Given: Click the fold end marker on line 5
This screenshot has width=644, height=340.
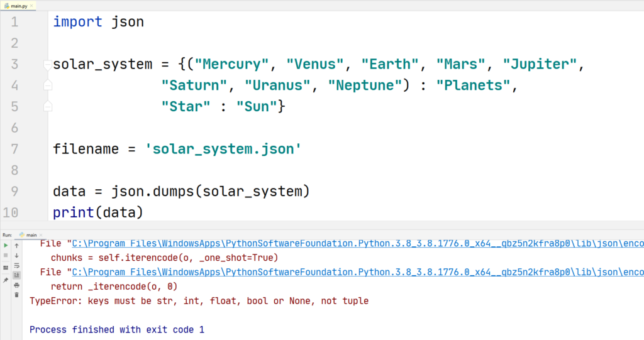Looking at the screenshot, I should click(x=48, y=106).
